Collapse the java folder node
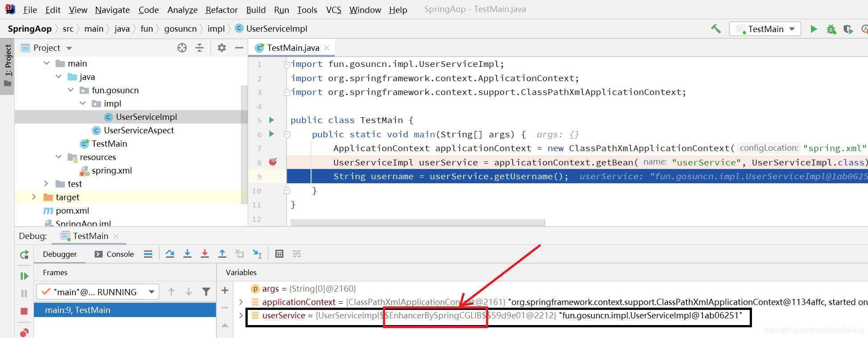The height and width of the screenshot is (338, 868). 59,77
